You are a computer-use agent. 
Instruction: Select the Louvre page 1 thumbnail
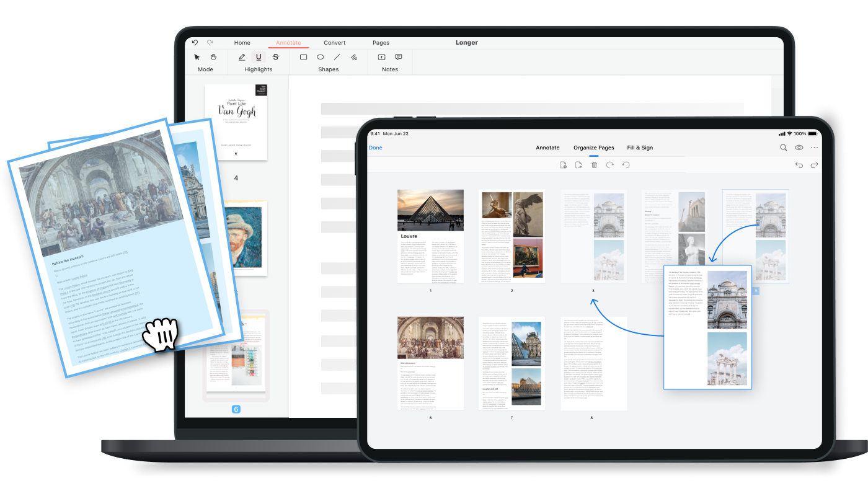pyautogui.click(x=430, y=236)
